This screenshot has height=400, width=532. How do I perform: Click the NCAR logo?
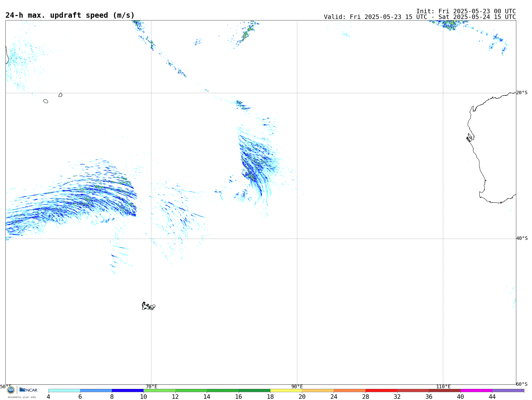[28, 390]
